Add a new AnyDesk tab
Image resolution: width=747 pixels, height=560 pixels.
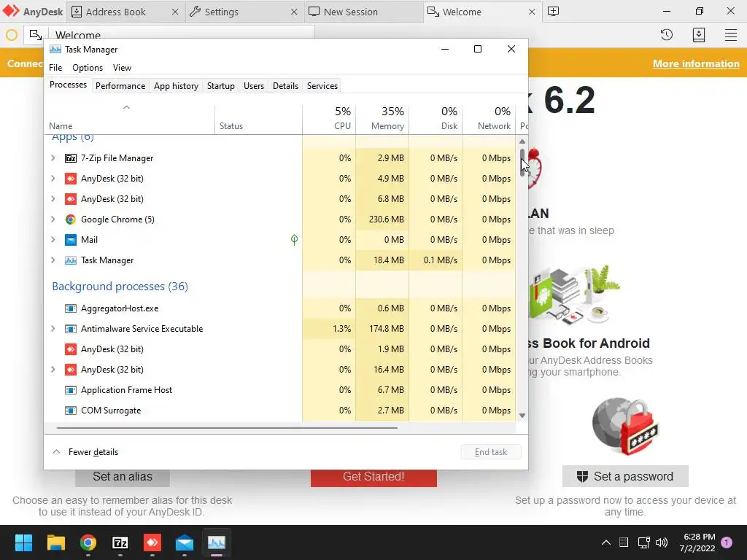tap(553, 12)
